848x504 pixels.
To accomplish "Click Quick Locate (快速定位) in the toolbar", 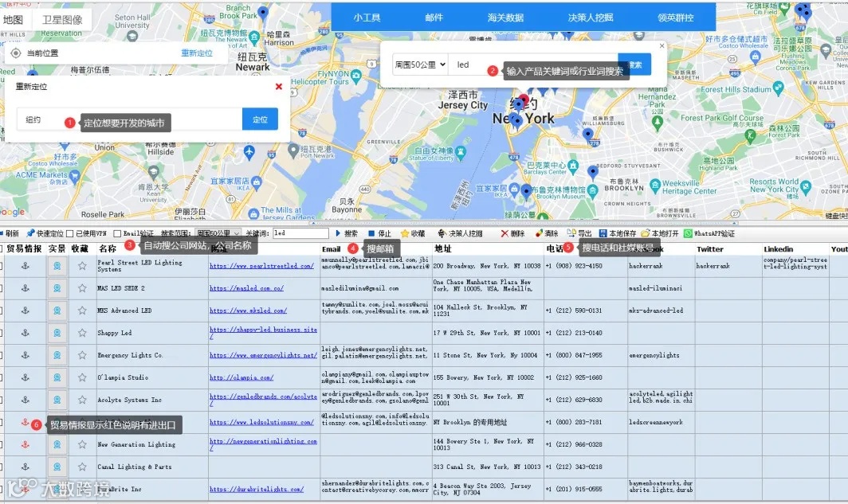I will click(45, 233).
